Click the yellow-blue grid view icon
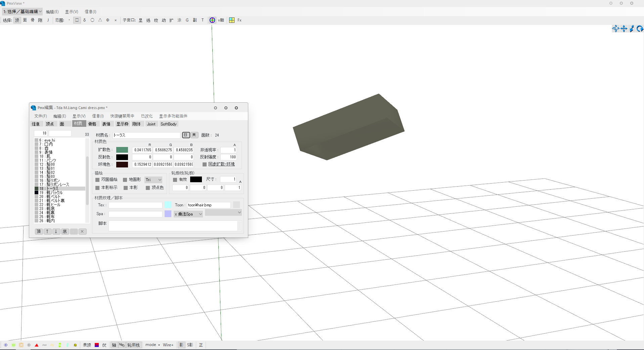 232,20
